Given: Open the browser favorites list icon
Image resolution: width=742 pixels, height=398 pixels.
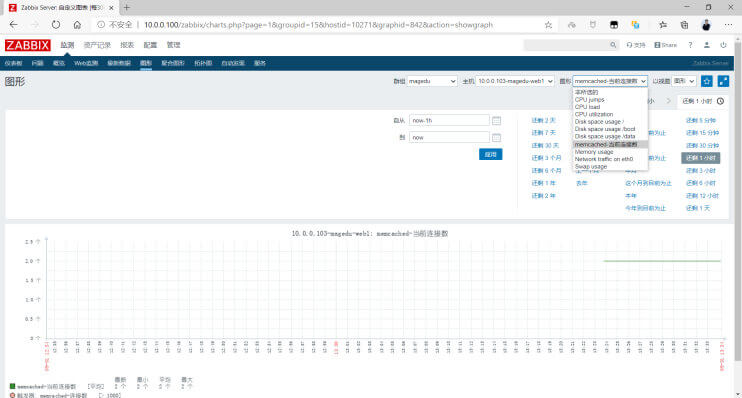Looking at the screenshot, I should click(x=663, y=25).
